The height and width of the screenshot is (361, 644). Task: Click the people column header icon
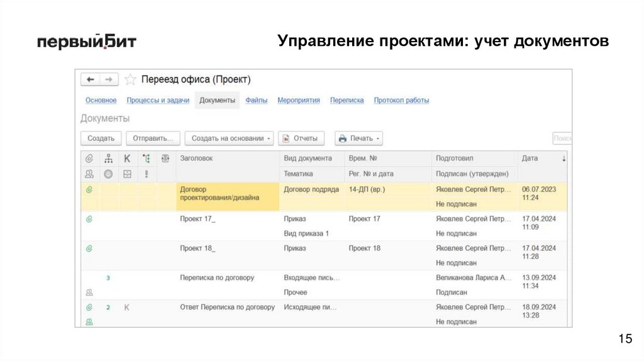pos(89,174)
